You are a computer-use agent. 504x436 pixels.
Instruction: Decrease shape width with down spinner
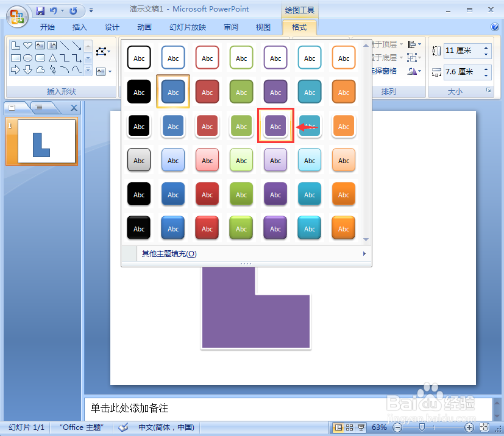click(x=486, y=76)
